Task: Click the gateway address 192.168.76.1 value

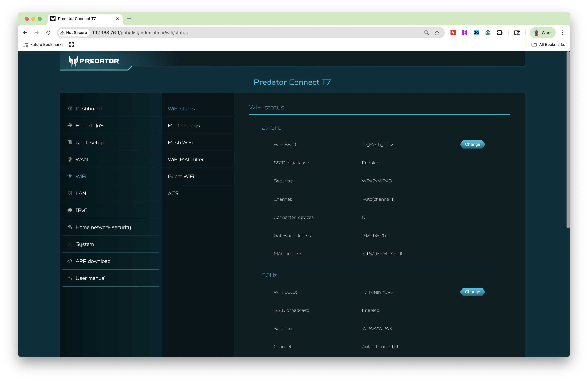Action: point(375,236)
